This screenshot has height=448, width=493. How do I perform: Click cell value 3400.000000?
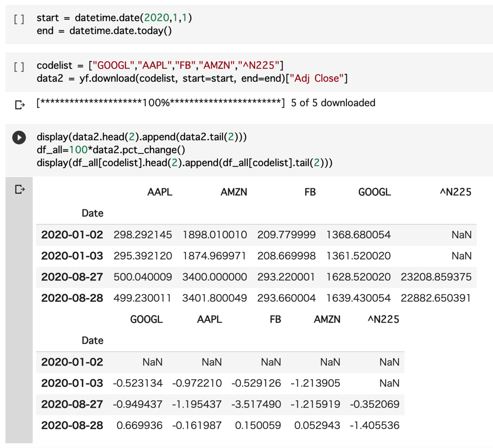pyautogui.click(x=215, y=277)
